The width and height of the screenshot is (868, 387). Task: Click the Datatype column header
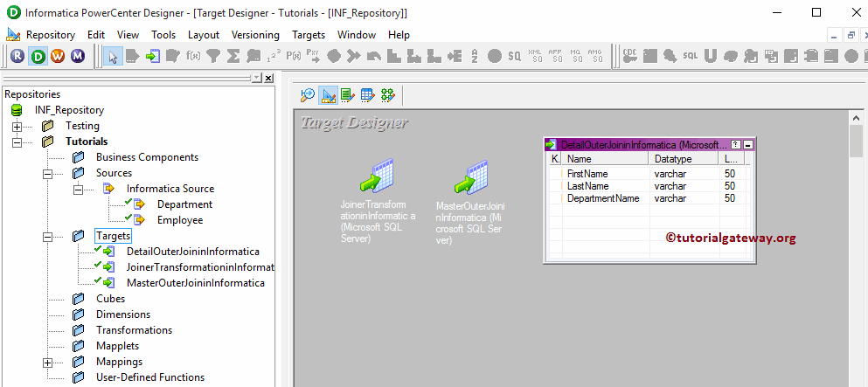click(x=684, y=159)
